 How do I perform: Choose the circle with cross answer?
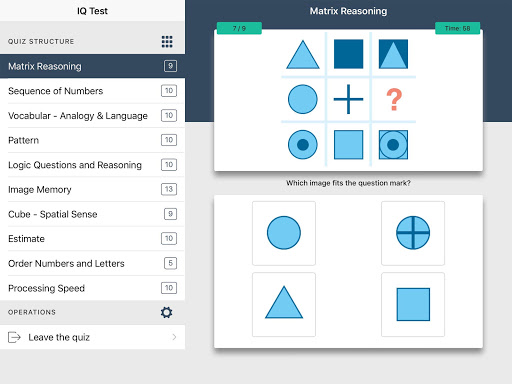point(413,233)
